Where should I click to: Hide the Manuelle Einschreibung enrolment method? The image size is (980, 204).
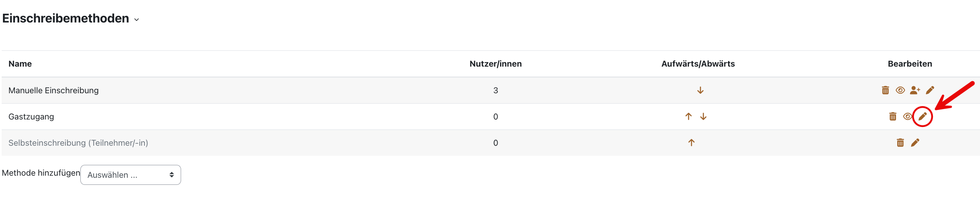900,90
